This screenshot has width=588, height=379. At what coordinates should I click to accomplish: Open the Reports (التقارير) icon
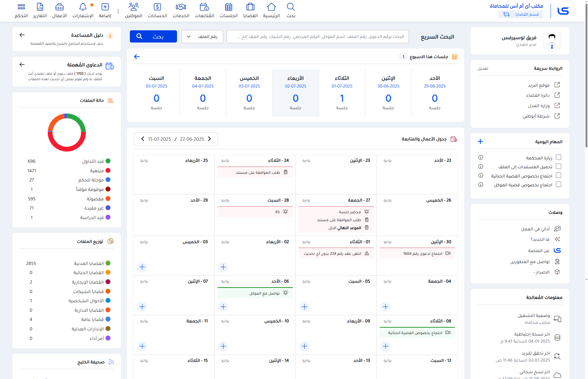tap(40, 7)
